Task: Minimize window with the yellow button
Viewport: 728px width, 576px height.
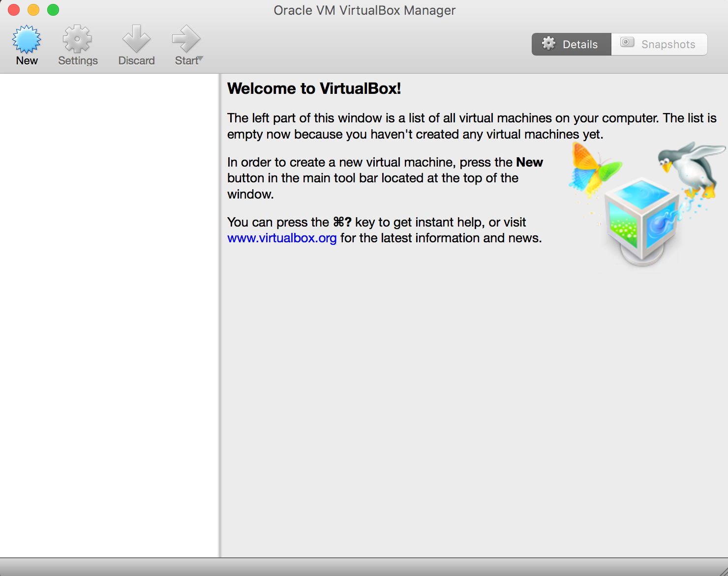Action: pos(33,10)
